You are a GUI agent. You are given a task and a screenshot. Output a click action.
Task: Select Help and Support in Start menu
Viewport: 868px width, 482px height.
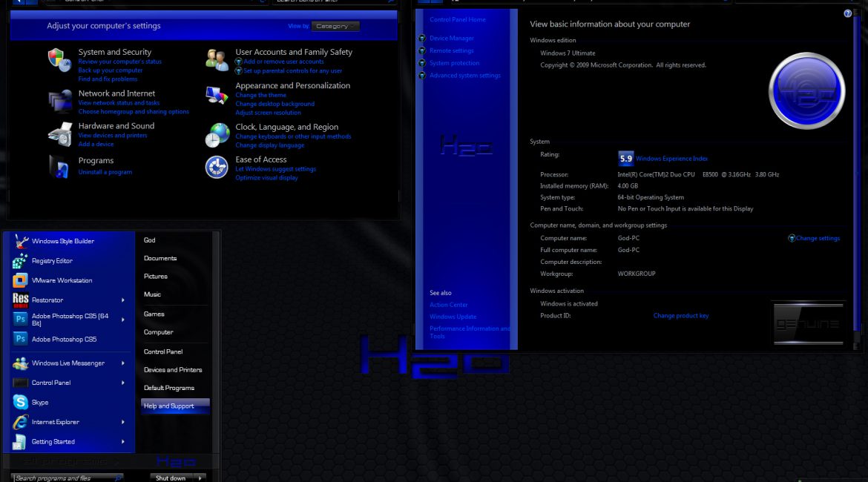click(x=175, y=406)
